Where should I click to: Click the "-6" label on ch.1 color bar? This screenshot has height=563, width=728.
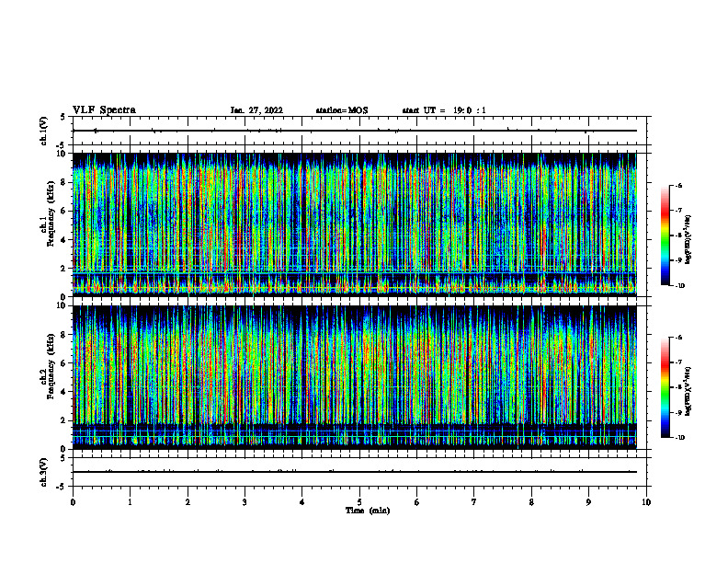pos(678,185)
